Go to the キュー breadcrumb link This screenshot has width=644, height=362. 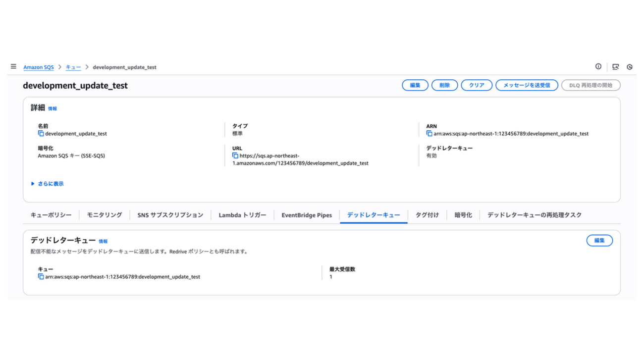pos(73,67)
